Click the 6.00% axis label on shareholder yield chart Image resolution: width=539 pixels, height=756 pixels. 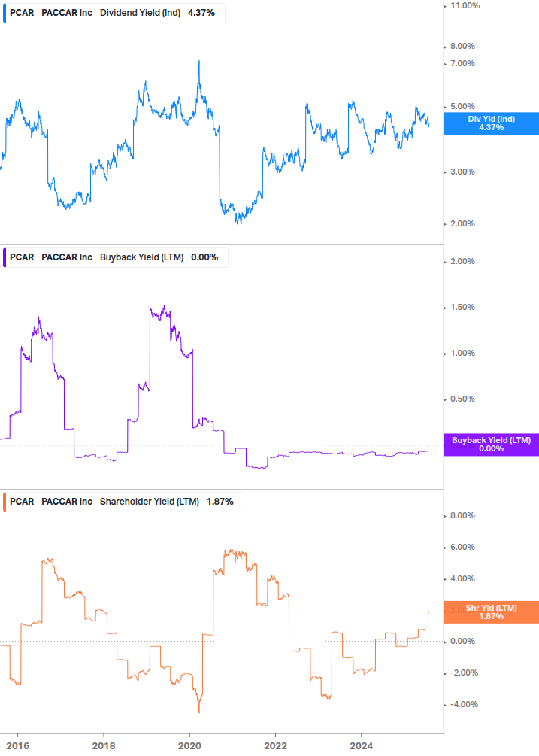pyautogui.click(x=462, y=547)
